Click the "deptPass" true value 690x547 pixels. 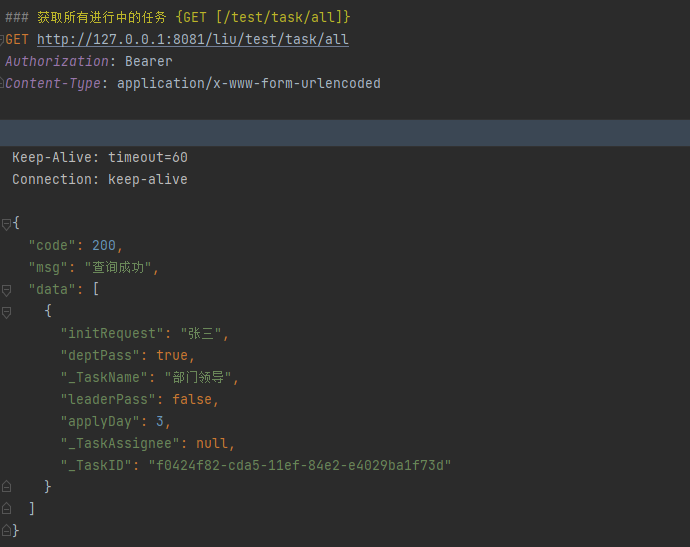point(172,356)
